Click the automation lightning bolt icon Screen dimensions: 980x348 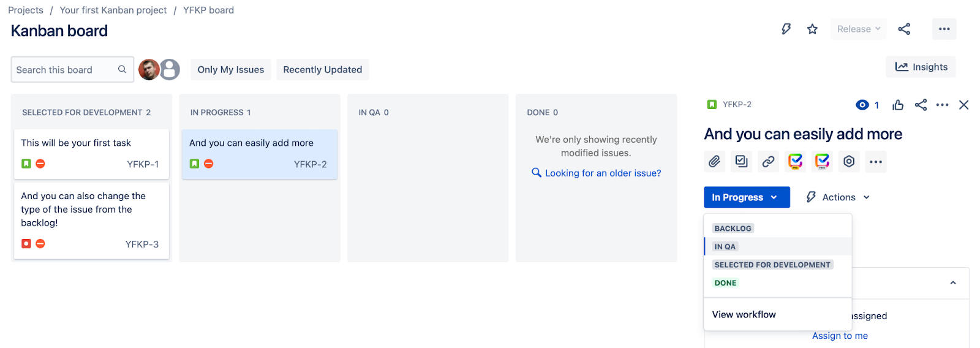(786, 29)
